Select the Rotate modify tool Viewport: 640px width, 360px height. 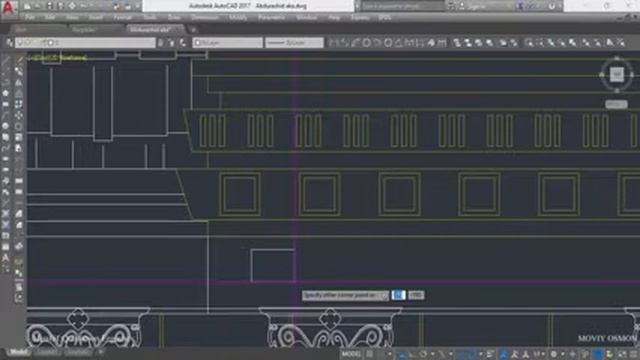coord(19,127)
